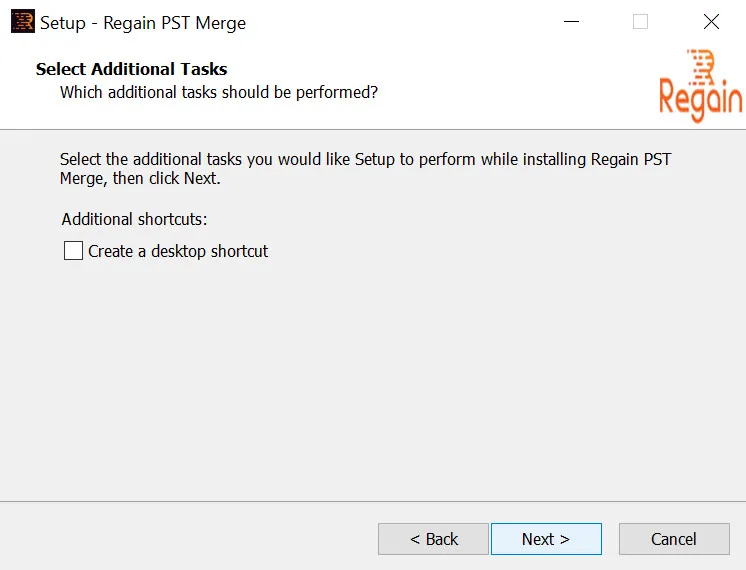Go to previous step with Back

click(x=433, y=539)
